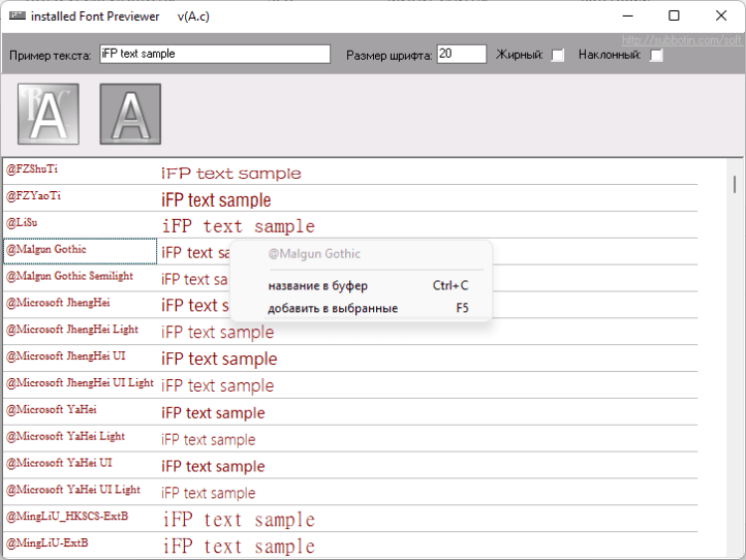
Task: Choose the @MingLiU_HKSCS-ExtB font name
Action: [x=68, y=516]
